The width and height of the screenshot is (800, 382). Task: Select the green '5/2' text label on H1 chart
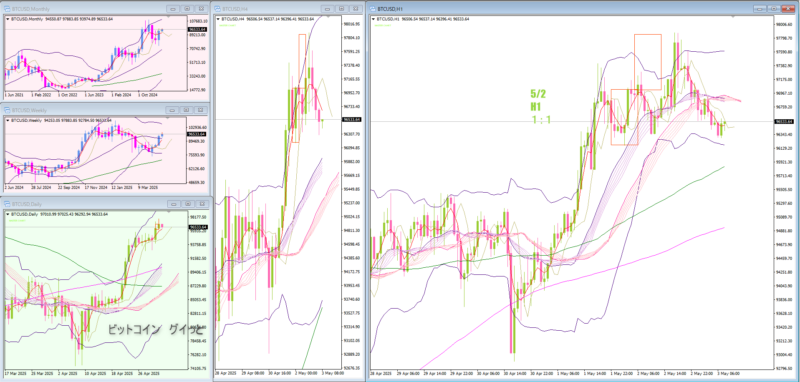pyautogui.click(x=538, y=94)
